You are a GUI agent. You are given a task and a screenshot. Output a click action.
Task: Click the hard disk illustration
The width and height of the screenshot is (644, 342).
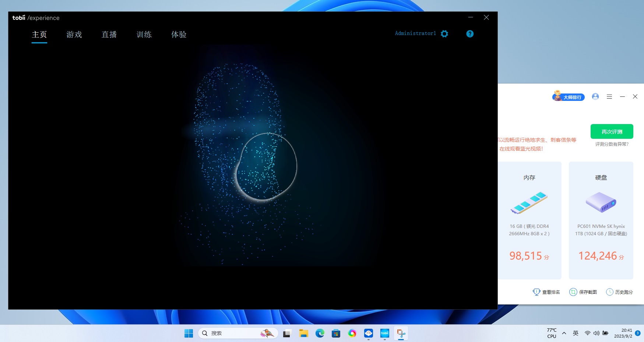pyautogui.click(x=601, y=202)
